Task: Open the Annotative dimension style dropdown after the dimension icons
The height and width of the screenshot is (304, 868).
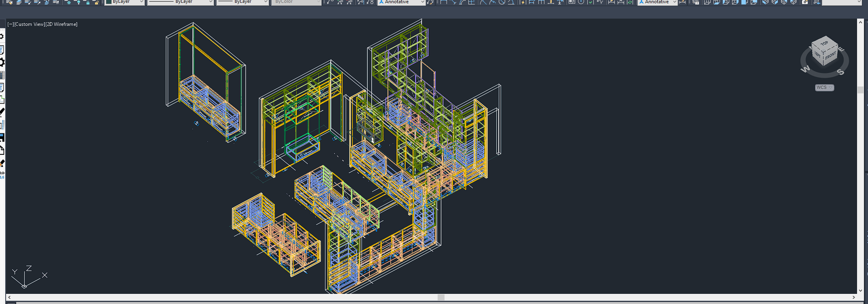Action: pyautogui.click(x=657, y=2)
